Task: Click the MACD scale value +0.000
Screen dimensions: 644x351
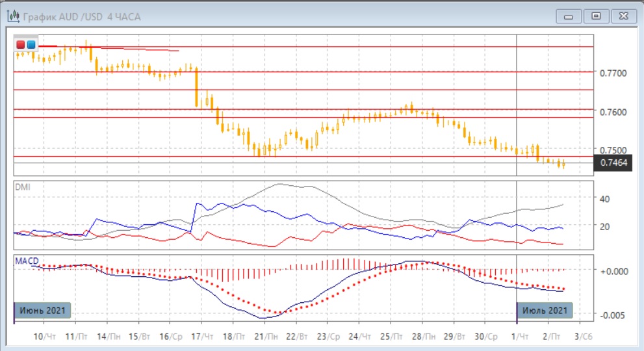Action: (614, 271)
